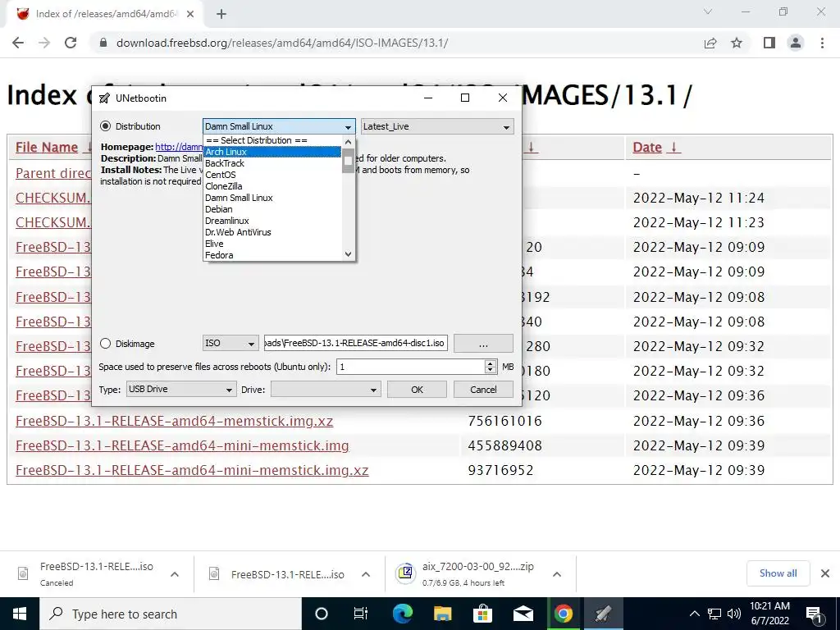Choose Debian from the distribution list
This screenshot has height=630, width=840.
coord(272,209)
